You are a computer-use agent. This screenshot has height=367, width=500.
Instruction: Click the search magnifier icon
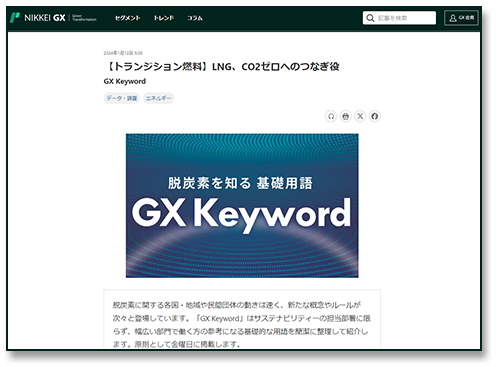pos(370,18)
